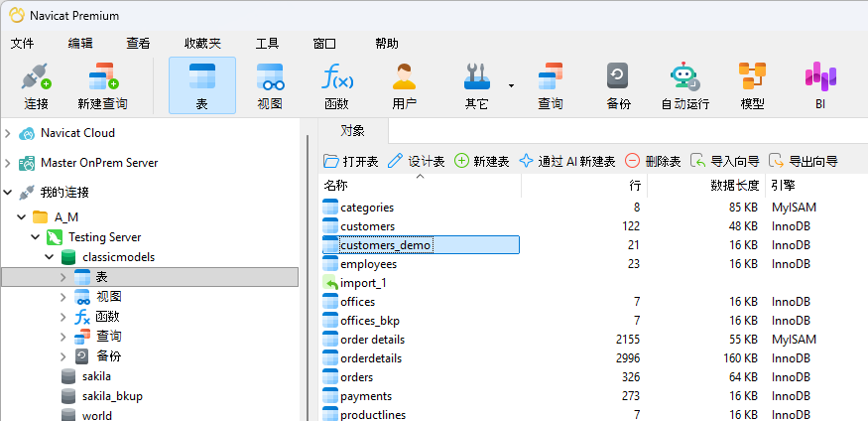Click the 设计表 button

(x=416, y=161)
